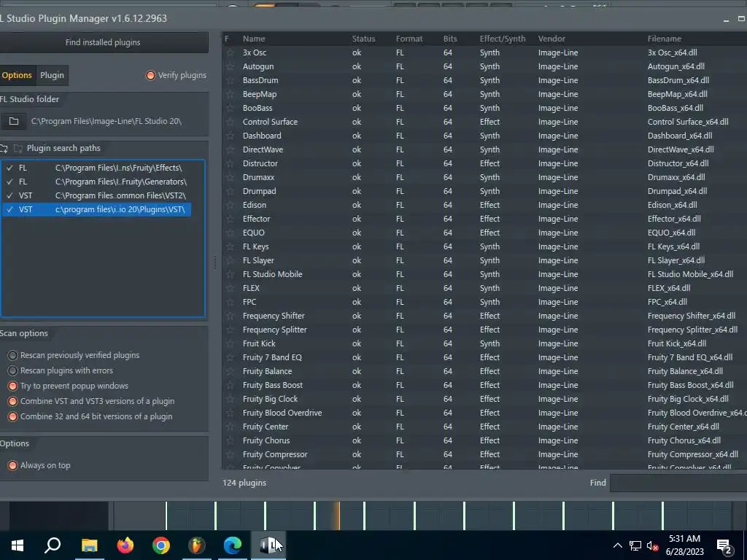Favorite star for BooBass plugin
This screenshot has height=560, width=747.
click(x=230, y=108)
